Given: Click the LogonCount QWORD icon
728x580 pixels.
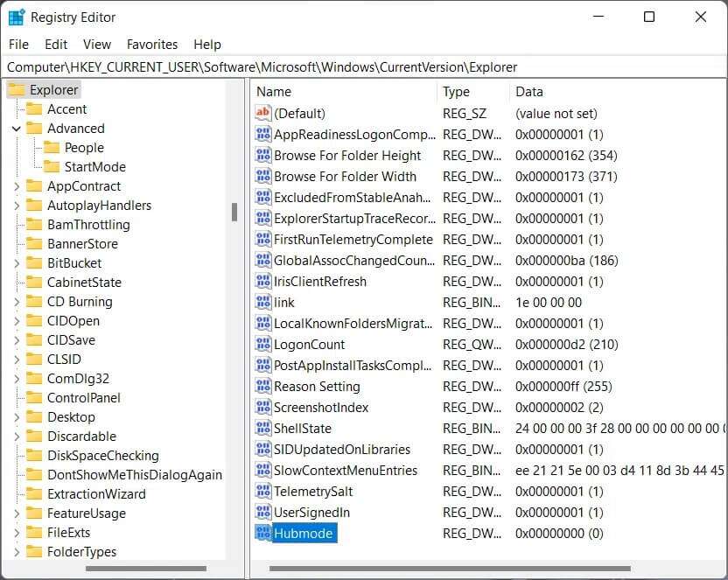Looking at the screenshot, I should (262, 344).
